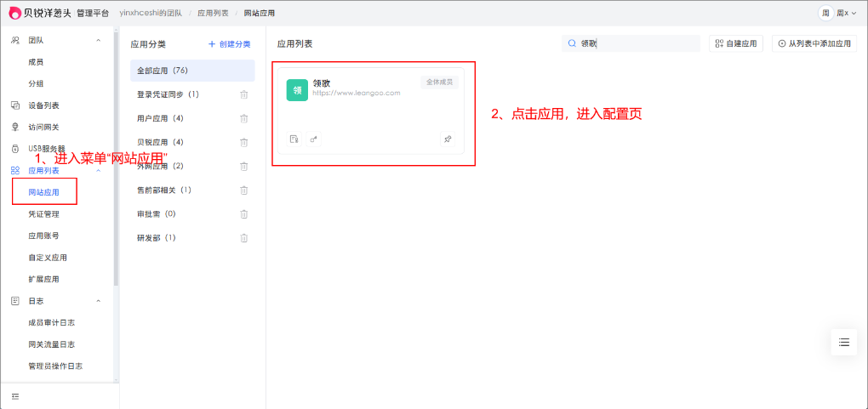Collapse the 团队 menu chevron

click(99, 41)
